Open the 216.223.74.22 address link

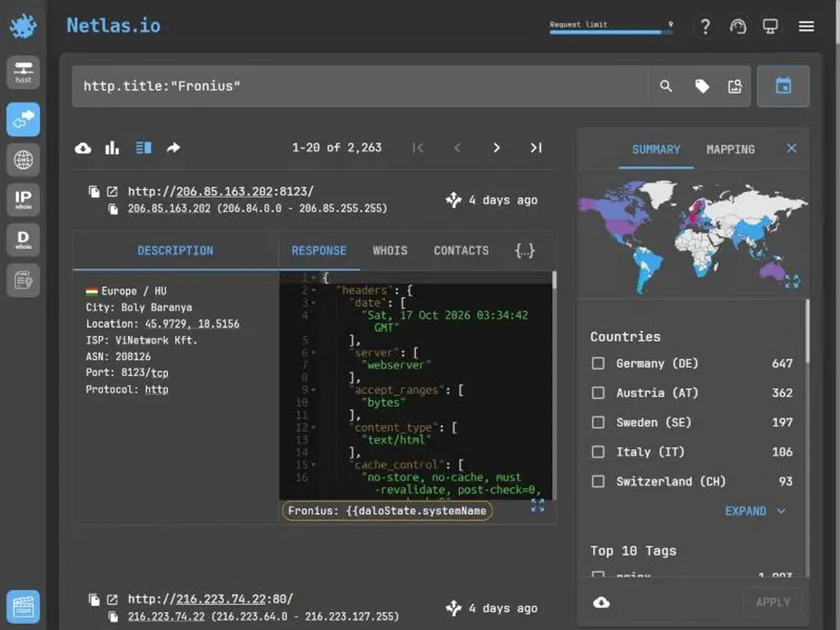pos(166,616)
